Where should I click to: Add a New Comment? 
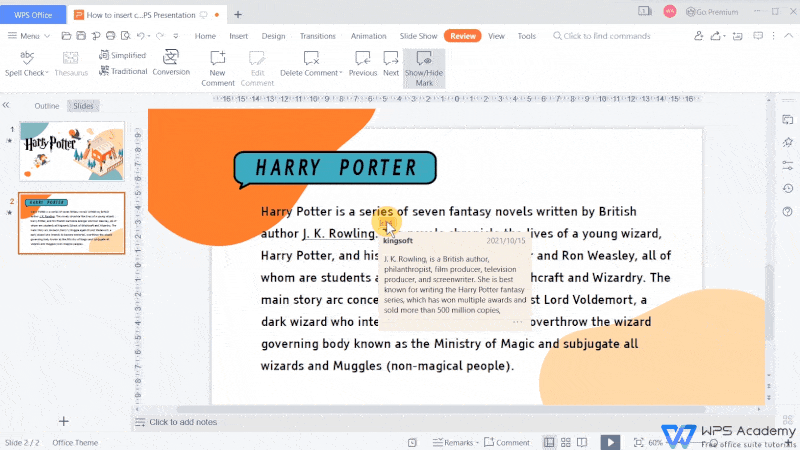[x=218, y=68]
